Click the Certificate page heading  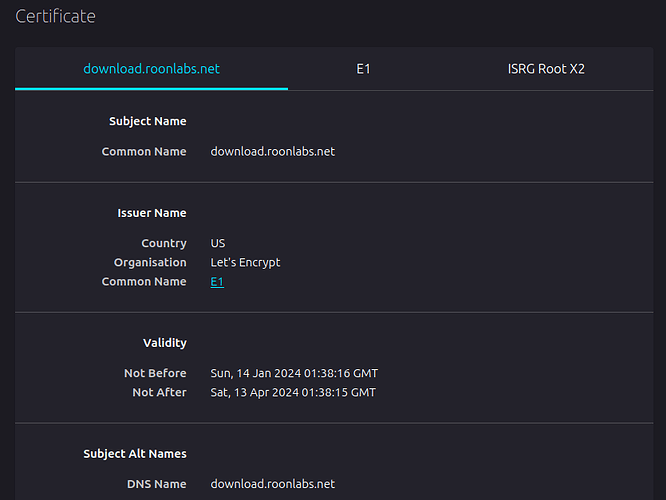click(55, 17)
